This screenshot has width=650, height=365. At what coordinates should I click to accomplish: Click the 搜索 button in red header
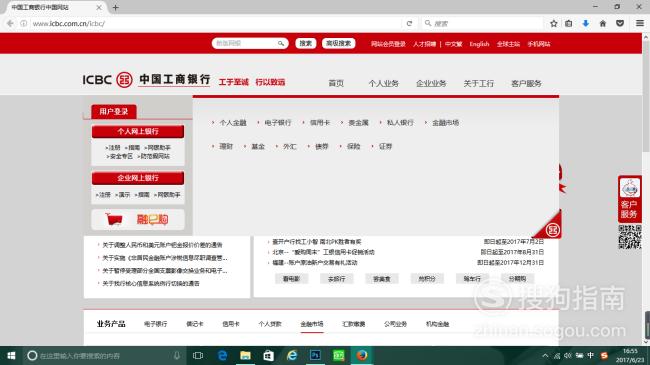[306, 43]
